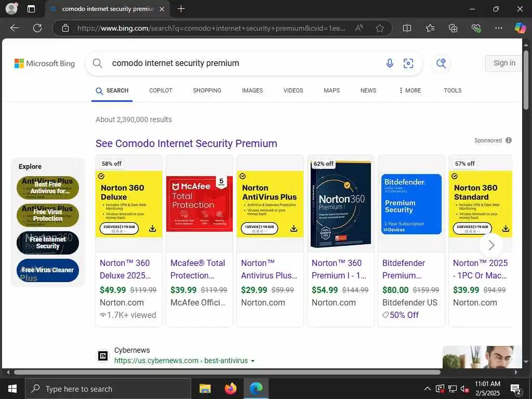Open the Copilot sidebar icon
The width and height of the screenshot is (532, 399).
click(x=520, y=28)
